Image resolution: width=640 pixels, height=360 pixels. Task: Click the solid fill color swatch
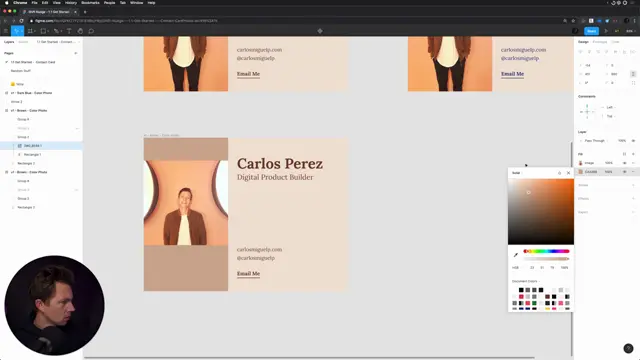click(x=581, y=172)
